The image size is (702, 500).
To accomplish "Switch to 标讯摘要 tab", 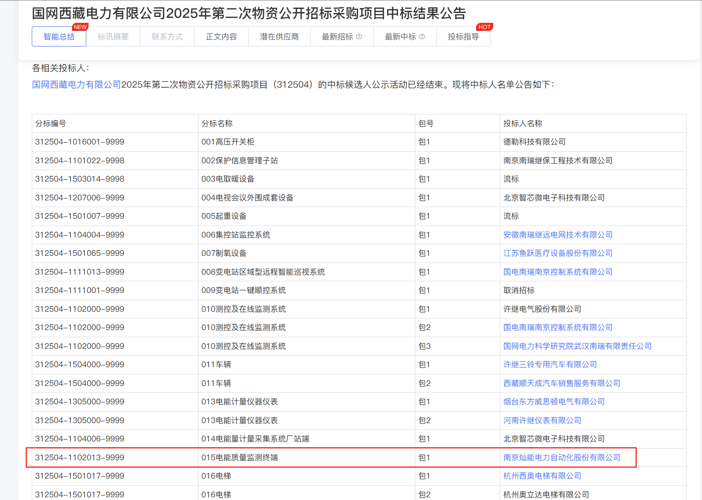I will (113, 37).
